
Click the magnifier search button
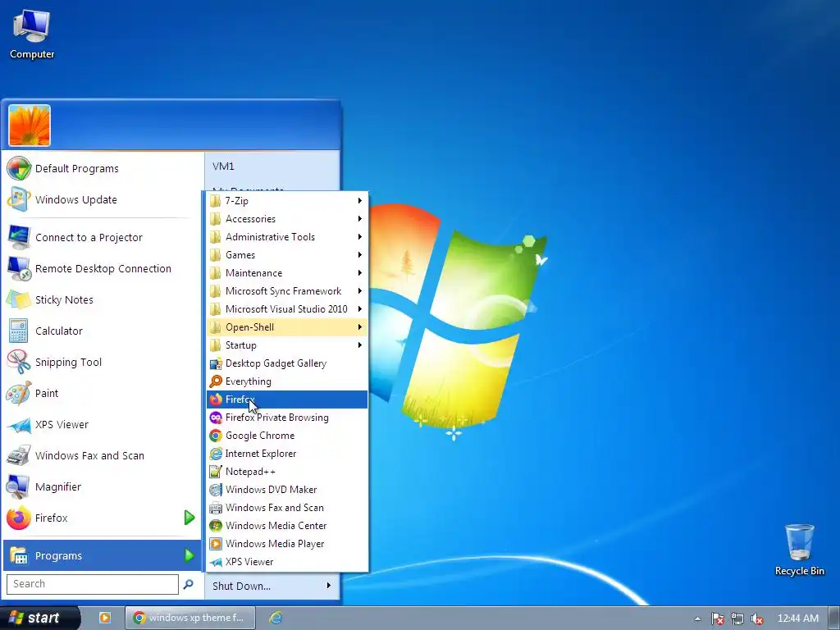[x=188, y=584]
